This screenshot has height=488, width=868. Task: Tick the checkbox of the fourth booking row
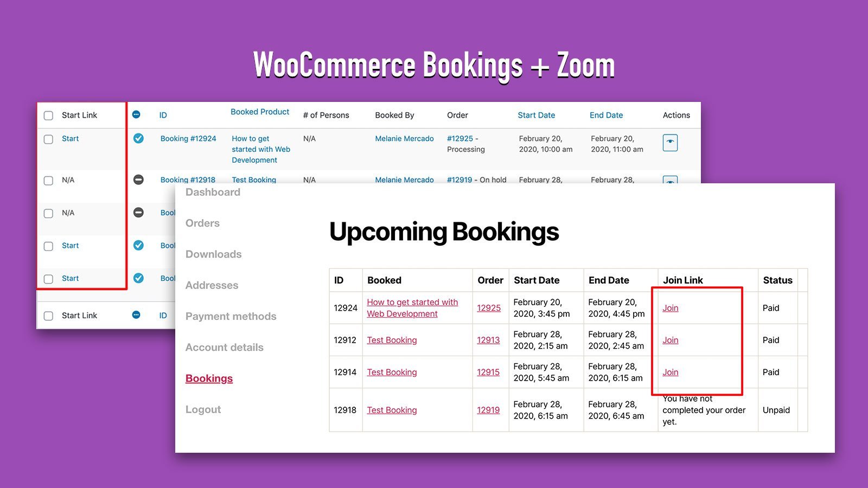coord(48,246)
